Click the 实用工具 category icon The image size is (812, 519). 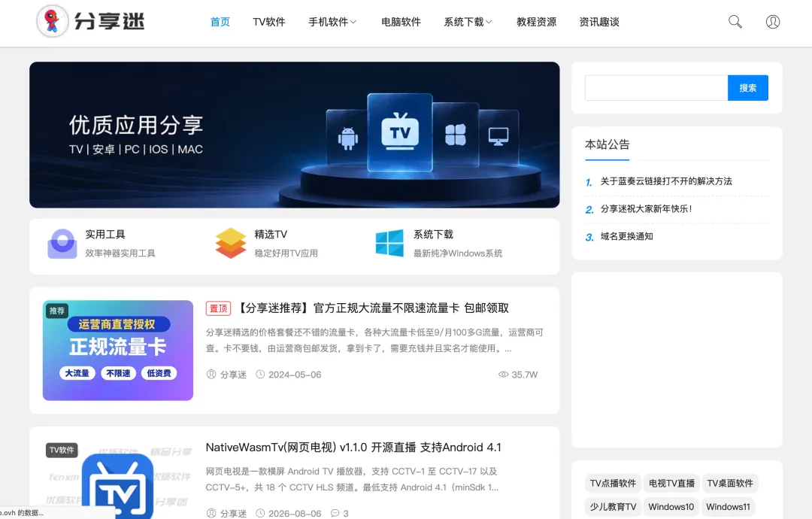point(62,244)
